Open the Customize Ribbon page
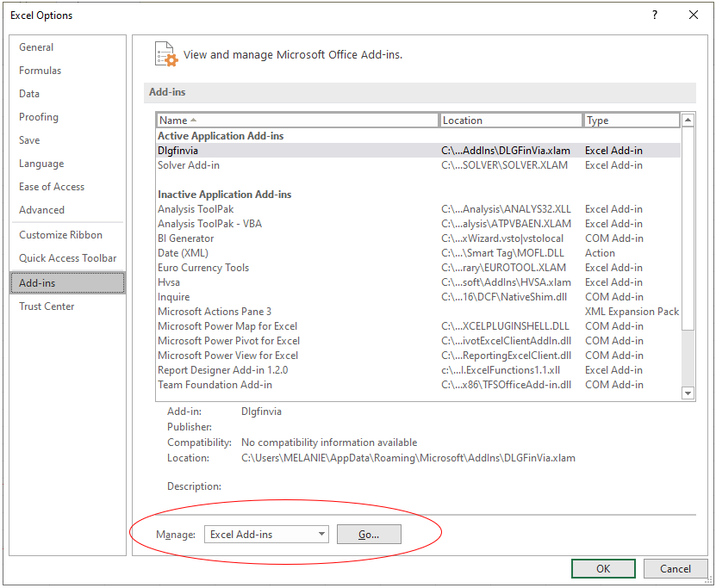This screenshot has height=588, width=716. pos(59,234)
